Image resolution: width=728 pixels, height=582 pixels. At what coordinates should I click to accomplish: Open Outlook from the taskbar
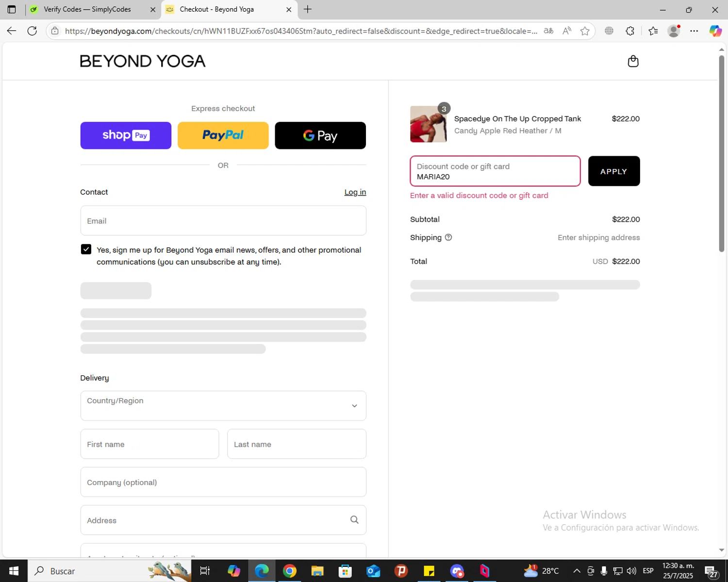tap(373, 571)
